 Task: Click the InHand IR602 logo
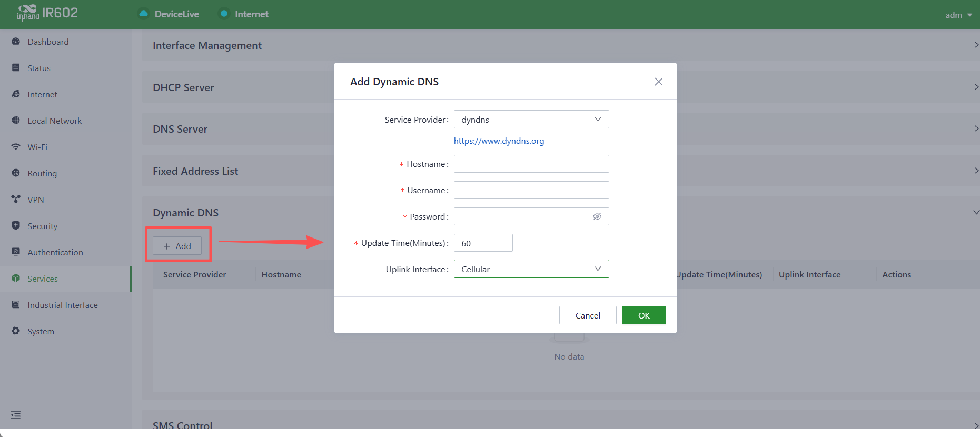pos(47,13)
